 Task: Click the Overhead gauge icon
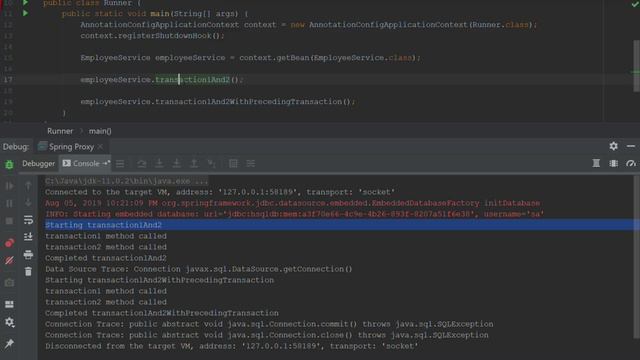click(x=631, y=163)
